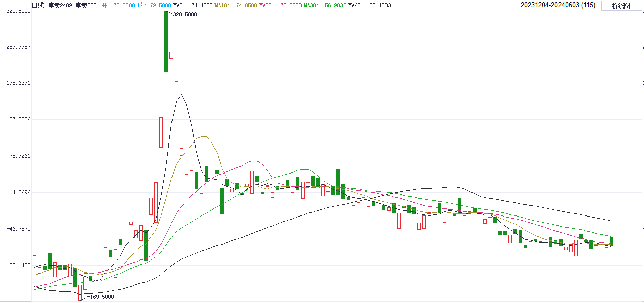Open the date range 20231204-20240603 (115)

point(558,5)
